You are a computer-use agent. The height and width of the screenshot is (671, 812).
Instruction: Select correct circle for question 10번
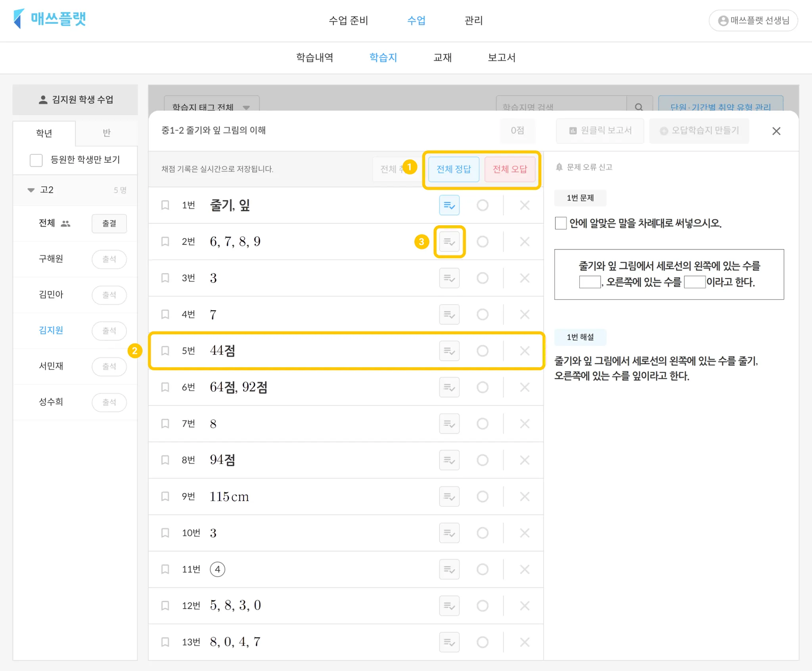[x=482, y=533]
